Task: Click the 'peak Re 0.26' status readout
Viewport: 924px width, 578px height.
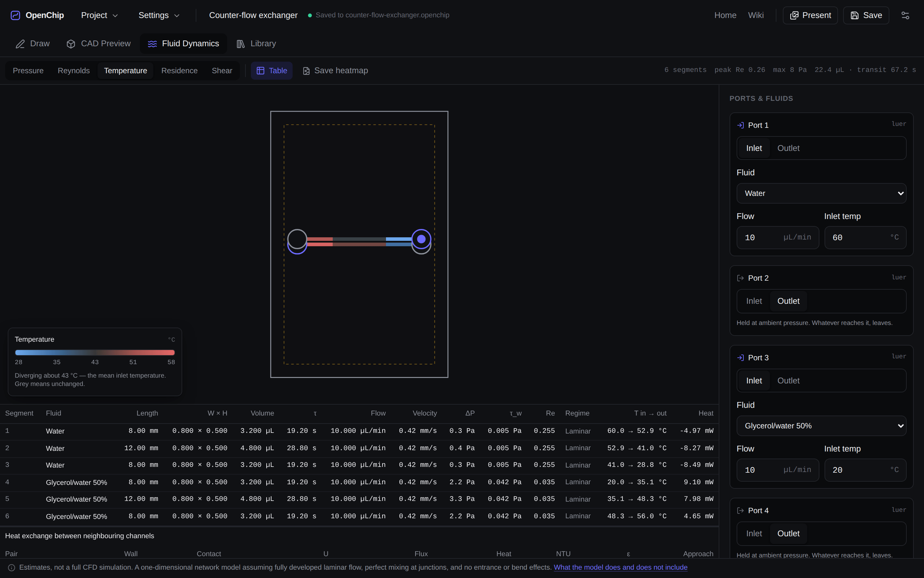Action: tap(740, 70)
